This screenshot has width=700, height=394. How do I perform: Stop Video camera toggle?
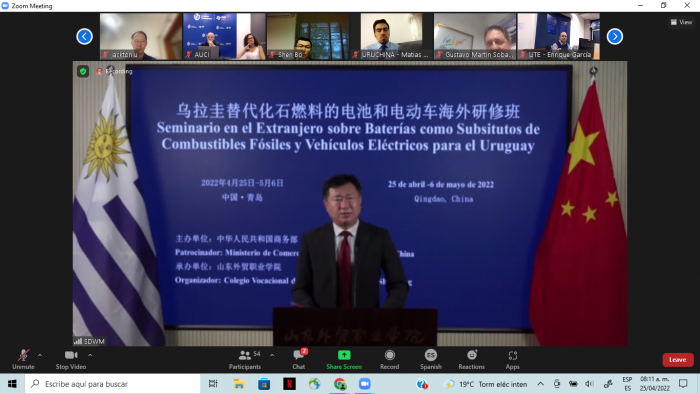(x=71, y=359)
